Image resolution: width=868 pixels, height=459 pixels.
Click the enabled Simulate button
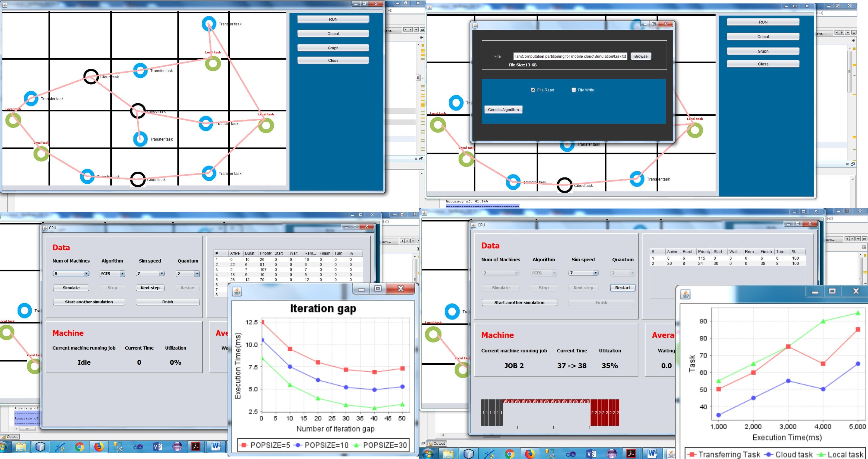tap(71, 288)
